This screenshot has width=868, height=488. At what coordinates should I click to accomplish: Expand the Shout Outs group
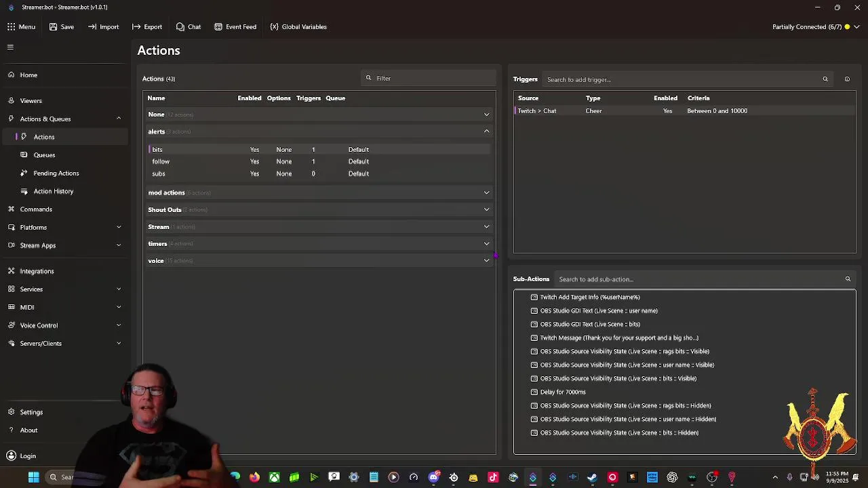coord(486,209)
